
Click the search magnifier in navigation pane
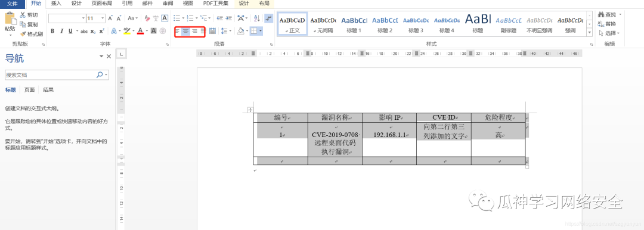pyautogui.click(x=100, y=75)
